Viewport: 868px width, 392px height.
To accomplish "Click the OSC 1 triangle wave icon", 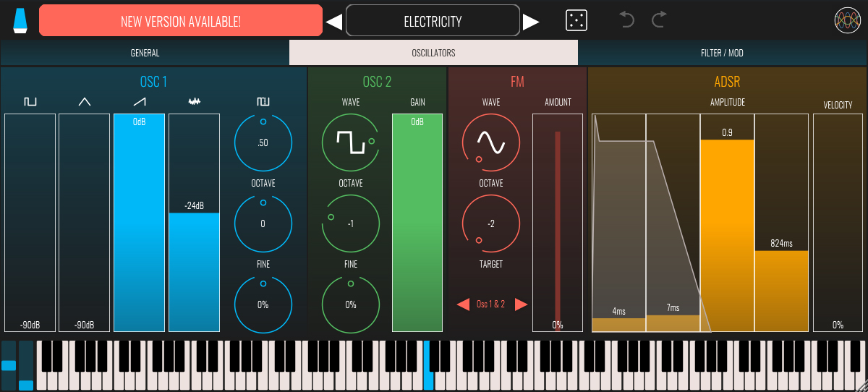I will tap(85, 102).
